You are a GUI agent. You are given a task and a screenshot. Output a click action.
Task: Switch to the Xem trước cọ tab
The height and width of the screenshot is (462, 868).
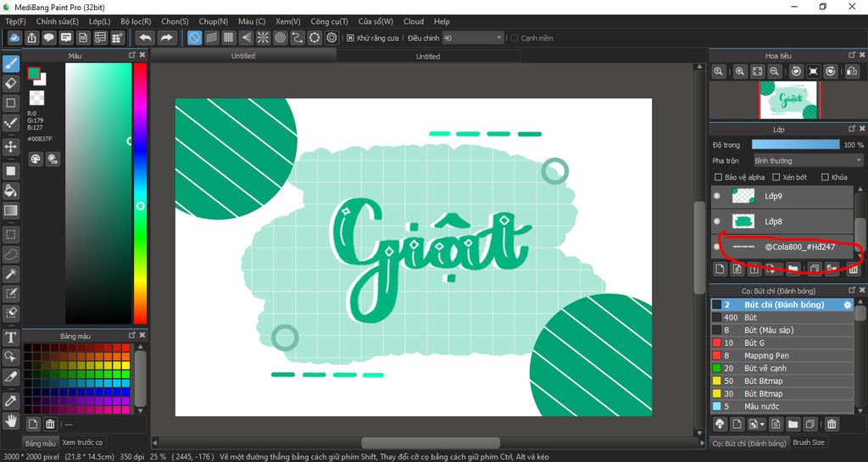coord(82,443)
